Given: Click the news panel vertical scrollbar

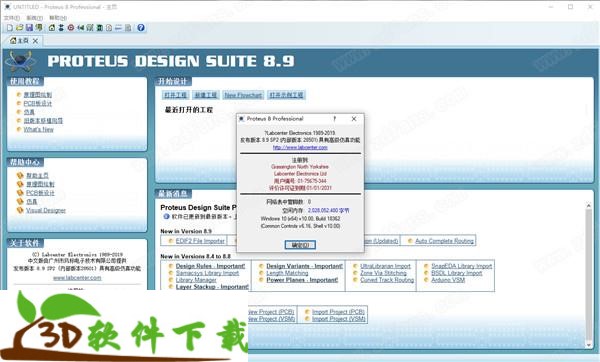Looking at the screenshot, I should tap(589, 275).
